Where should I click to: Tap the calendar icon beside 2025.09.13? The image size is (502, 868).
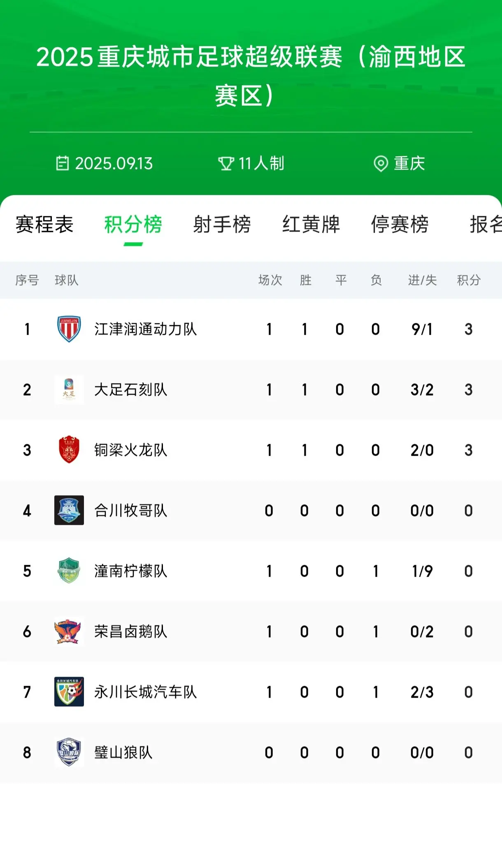(x=63, y=163)
